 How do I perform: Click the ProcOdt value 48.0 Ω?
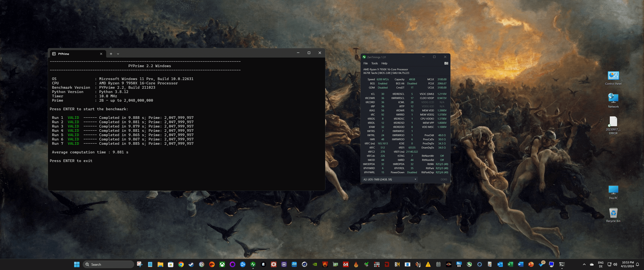click(x=442, y=135)
